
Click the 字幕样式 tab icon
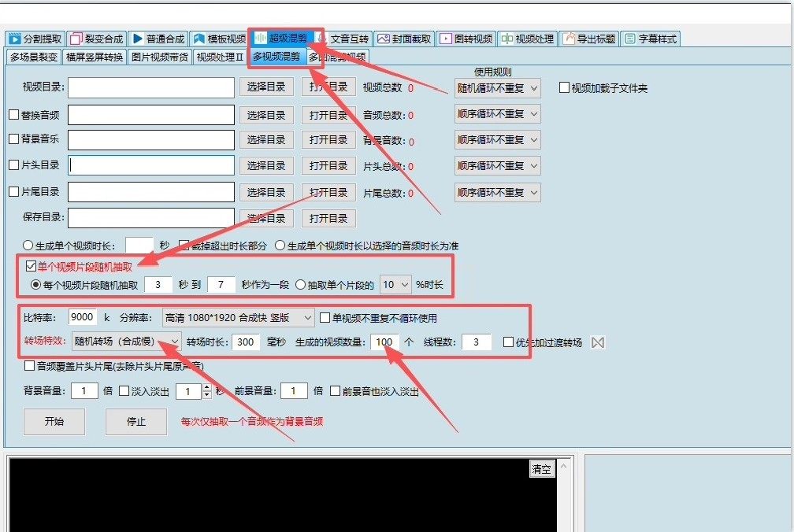pos(630,39)
